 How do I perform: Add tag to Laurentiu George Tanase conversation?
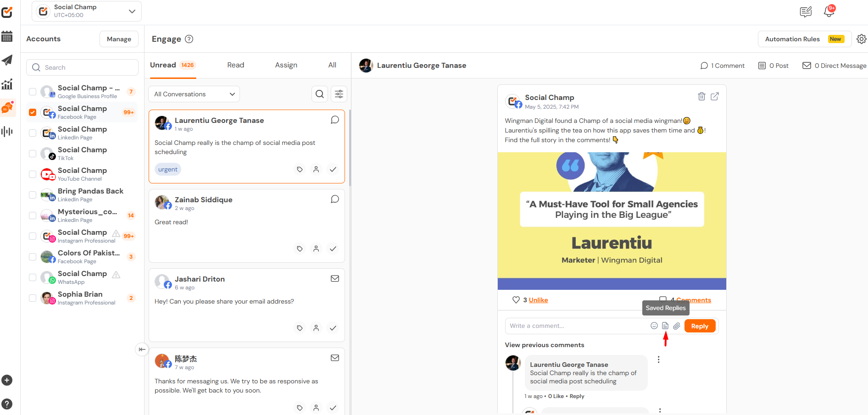tap(300, 170)
